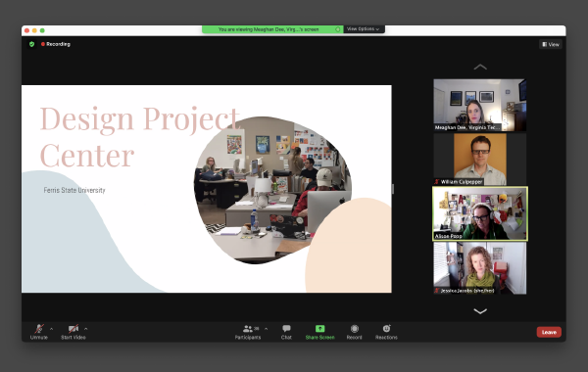Open the Participants panel
This screenshot has height=372, width=588.
[248, 332]
